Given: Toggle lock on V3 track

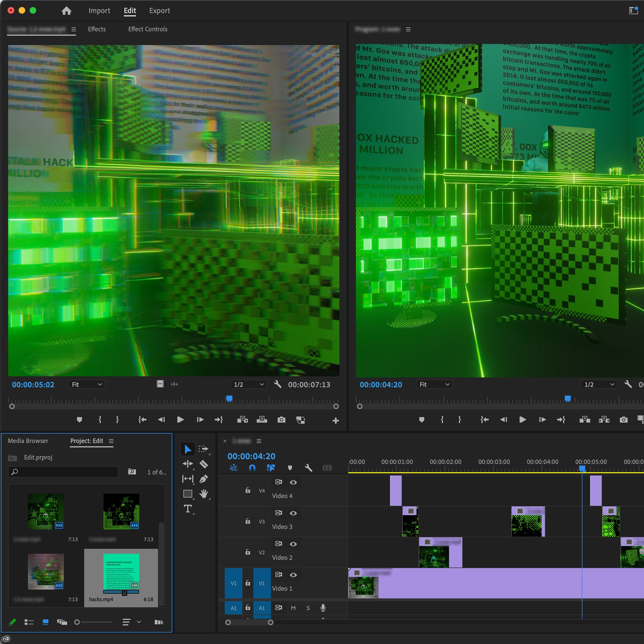Looking at the screenshot, I should [248, 521].
